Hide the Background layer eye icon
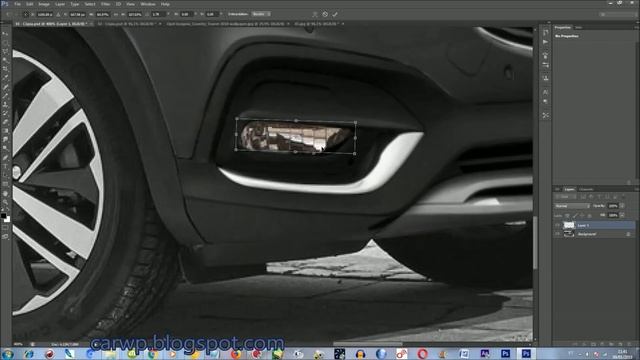Viewport: 640px width, 360px height. click(557, 234)
